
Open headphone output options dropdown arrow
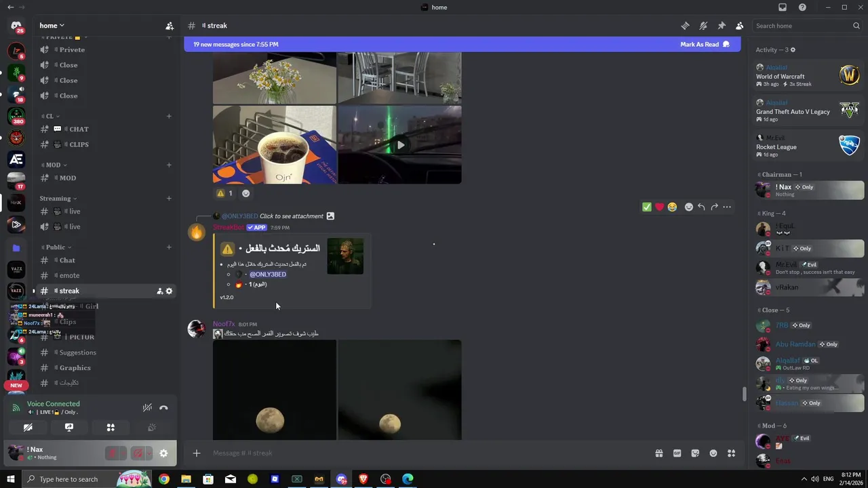[x=149, y=453]
